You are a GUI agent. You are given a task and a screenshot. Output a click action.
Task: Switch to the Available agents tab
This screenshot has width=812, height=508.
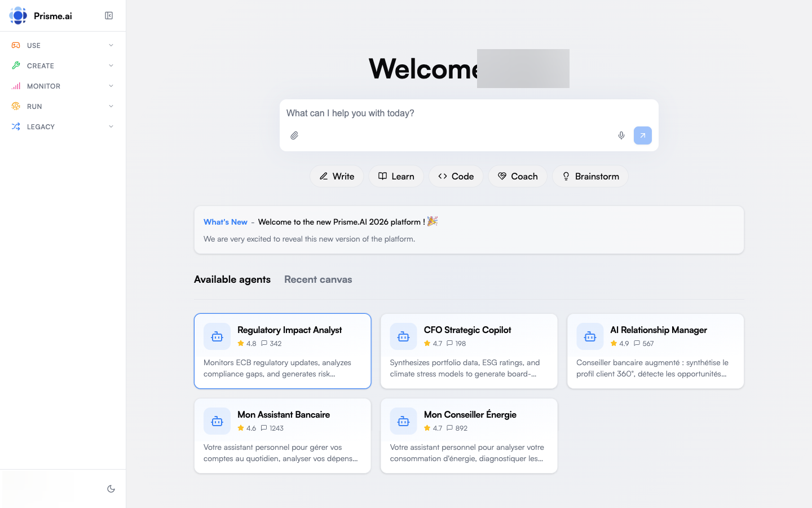click(x=232, y=279)
